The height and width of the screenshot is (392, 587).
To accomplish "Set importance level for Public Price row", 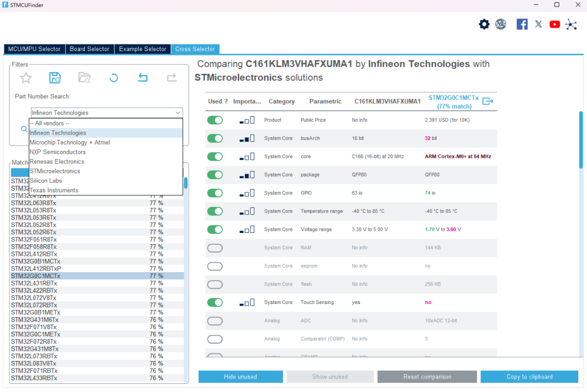I will point(247,120).
